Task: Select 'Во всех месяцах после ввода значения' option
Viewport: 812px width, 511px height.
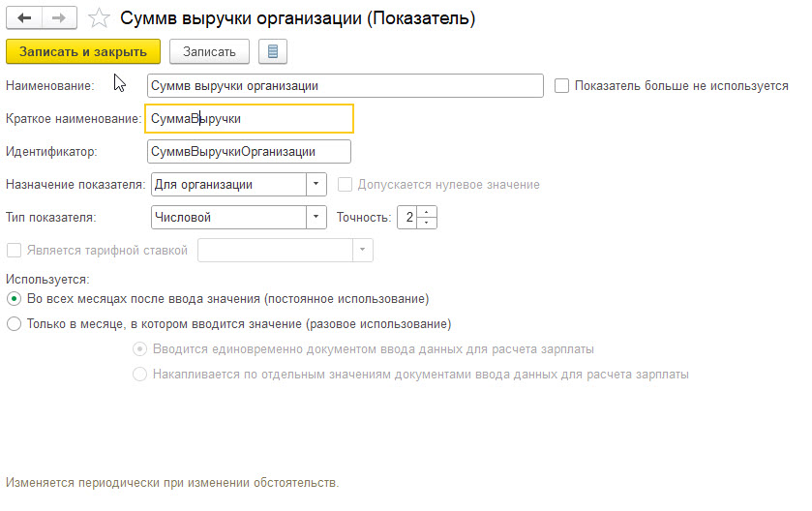Action: tap(14, 299)
